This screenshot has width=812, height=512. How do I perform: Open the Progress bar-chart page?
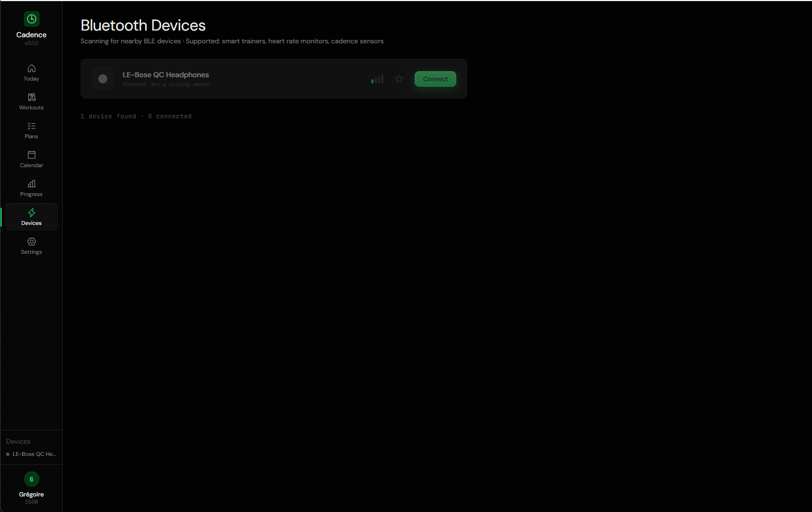tap(32, 188)
